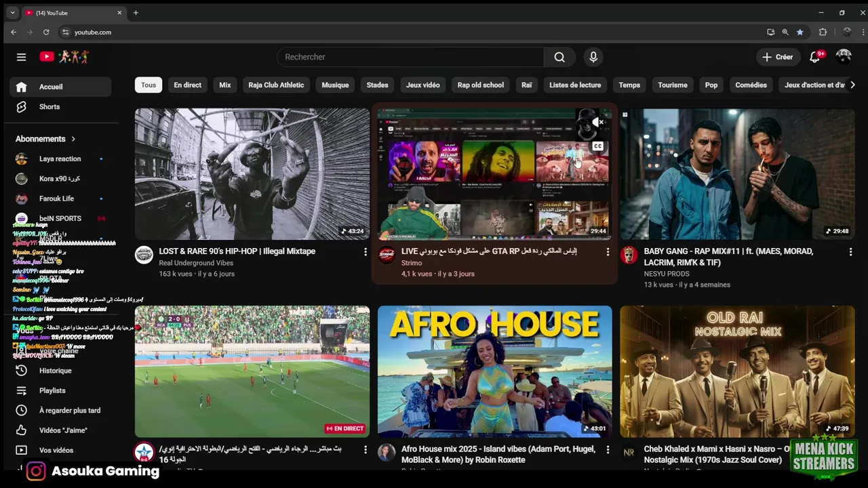This screenshot has height=488, width=868.
Task: Select the Jeux vidéo chip
Action: pos(423,85)
